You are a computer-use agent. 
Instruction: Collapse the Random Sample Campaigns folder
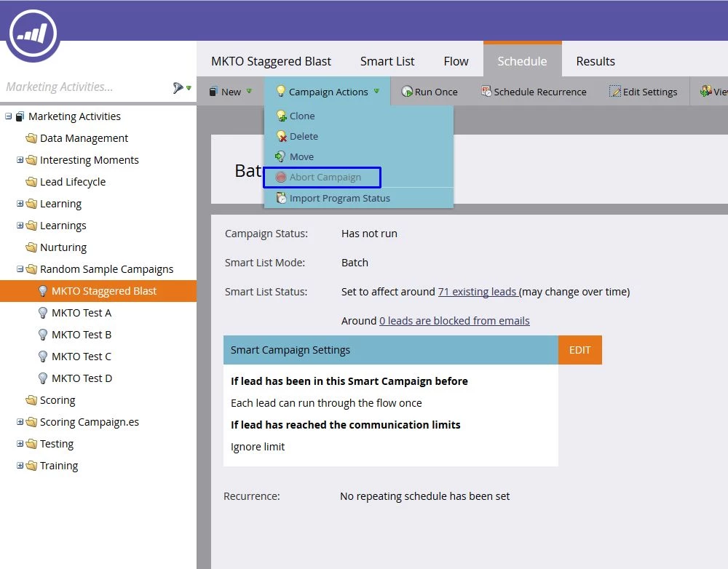pos(20,268)
